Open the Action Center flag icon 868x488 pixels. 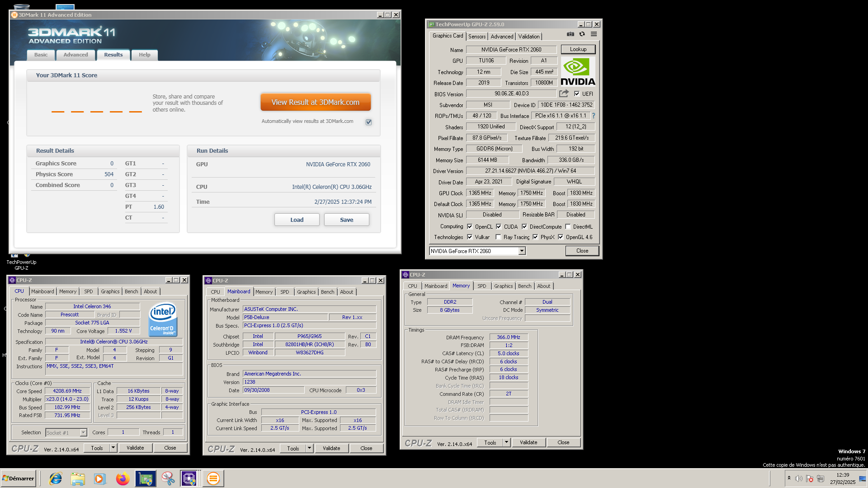click(x=810, y=479)
